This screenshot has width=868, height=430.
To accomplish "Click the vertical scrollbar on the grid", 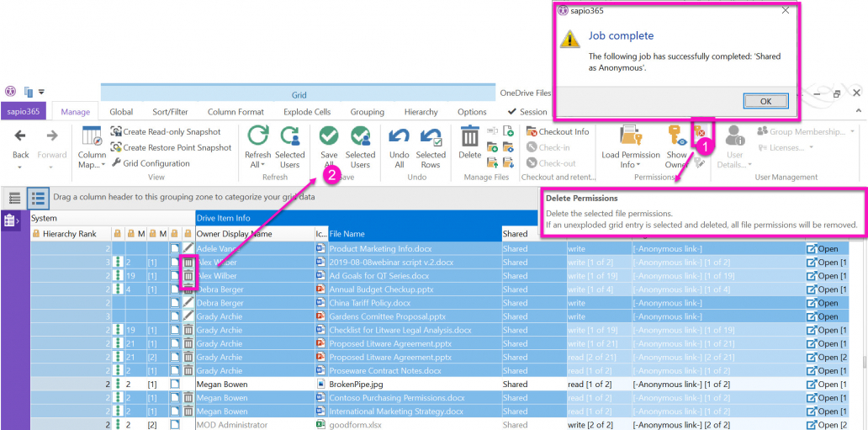I will pyautogui.click(x=864, y=363).
